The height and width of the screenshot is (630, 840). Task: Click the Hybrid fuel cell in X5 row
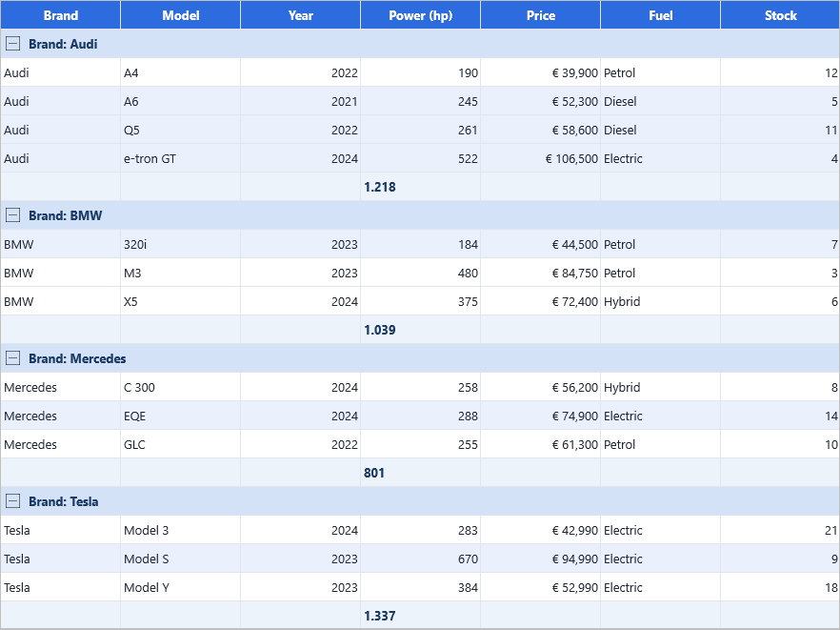(661, 301)
